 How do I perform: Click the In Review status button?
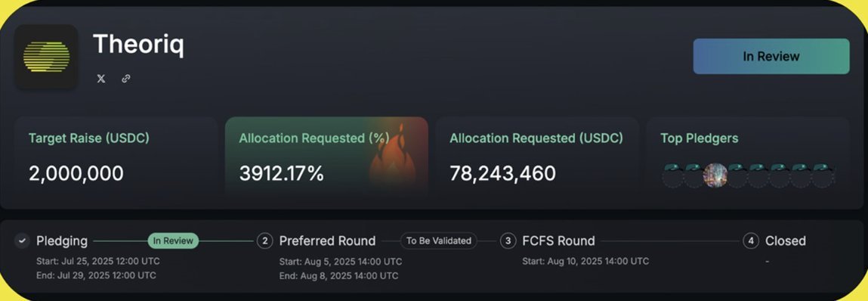click(x=771, y=56)
